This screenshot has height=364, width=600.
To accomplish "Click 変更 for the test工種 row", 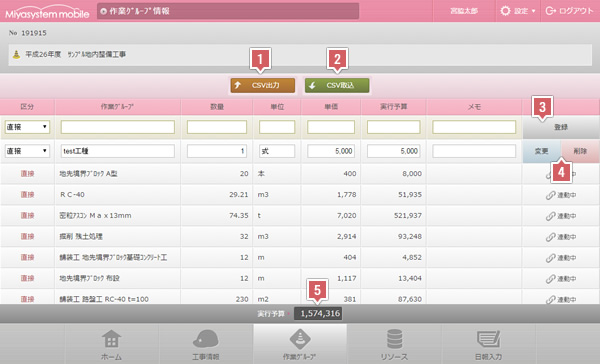I will tap(541, 151).
